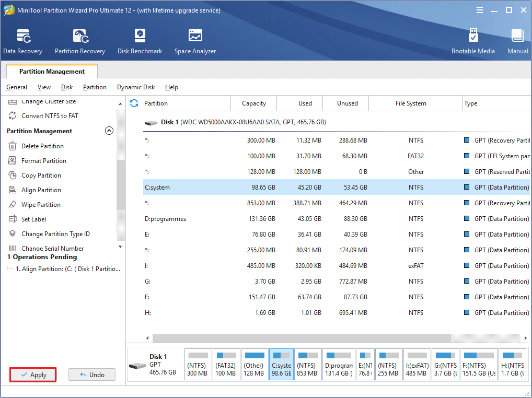Click Delete Partition trash icon
The width and height of the screenshot is (532, 398).
tap(13, 146)
